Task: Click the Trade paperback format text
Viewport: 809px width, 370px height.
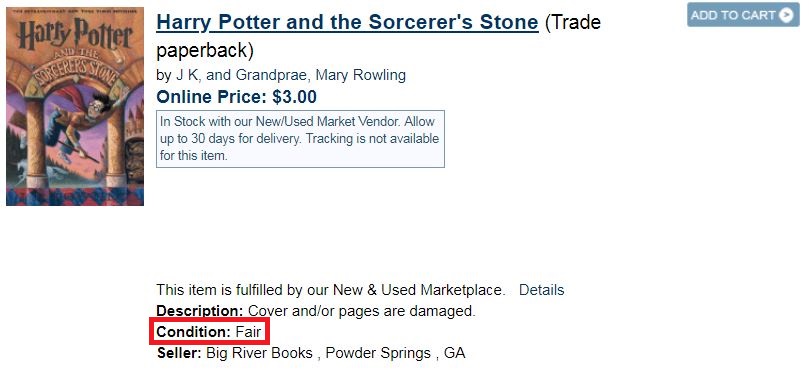Action: 378,36
